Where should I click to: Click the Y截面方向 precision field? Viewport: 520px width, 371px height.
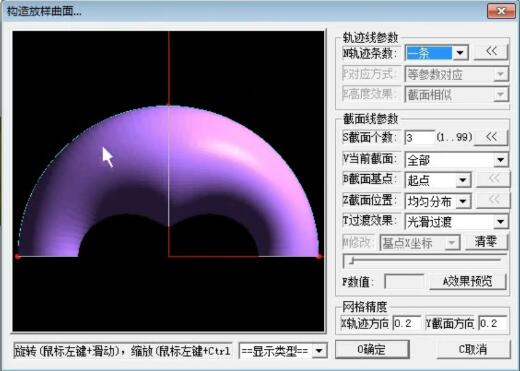[x=492, y=323]
